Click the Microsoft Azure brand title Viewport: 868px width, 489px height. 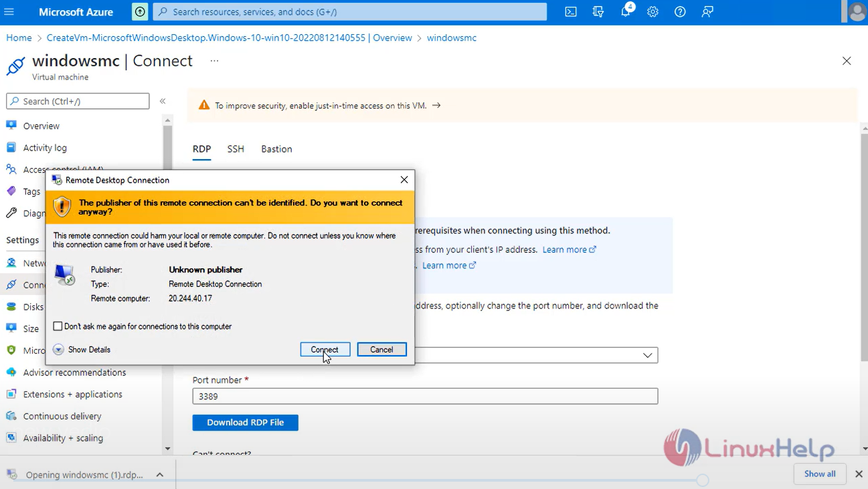pos(76,12)
